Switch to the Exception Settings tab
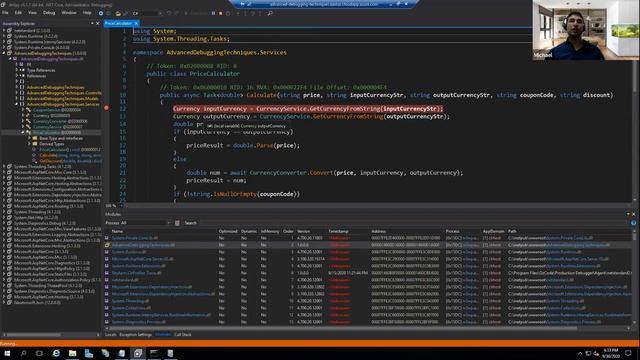The width and height of the screenshot is (640, 360). (136, 335)
